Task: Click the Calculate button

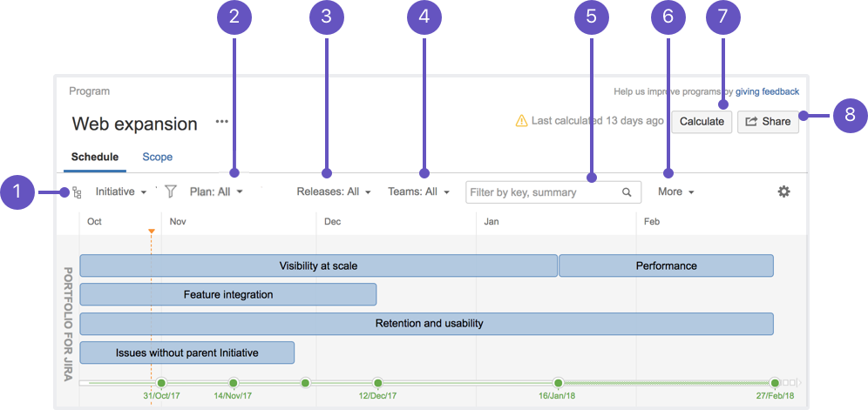Action: click(702, 122)
